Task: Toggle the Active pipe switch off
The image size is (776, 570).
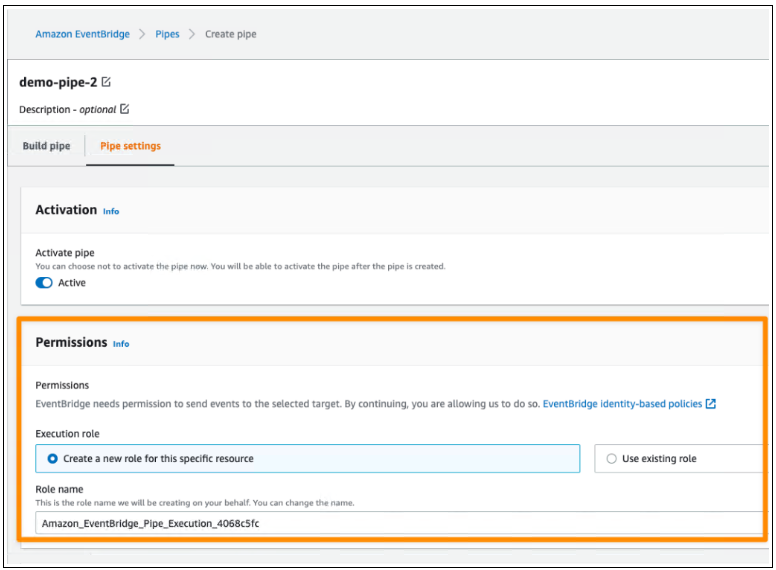Action: (44, 283)
